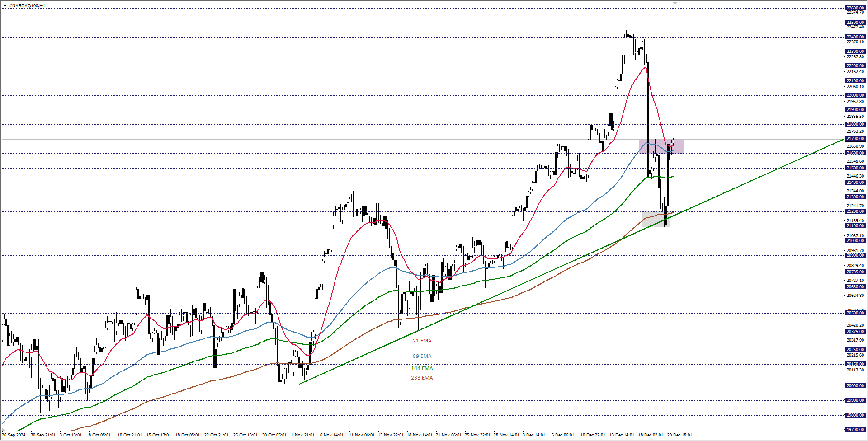Click the '30 Sep 21:01' time axis label

(43, 435)
